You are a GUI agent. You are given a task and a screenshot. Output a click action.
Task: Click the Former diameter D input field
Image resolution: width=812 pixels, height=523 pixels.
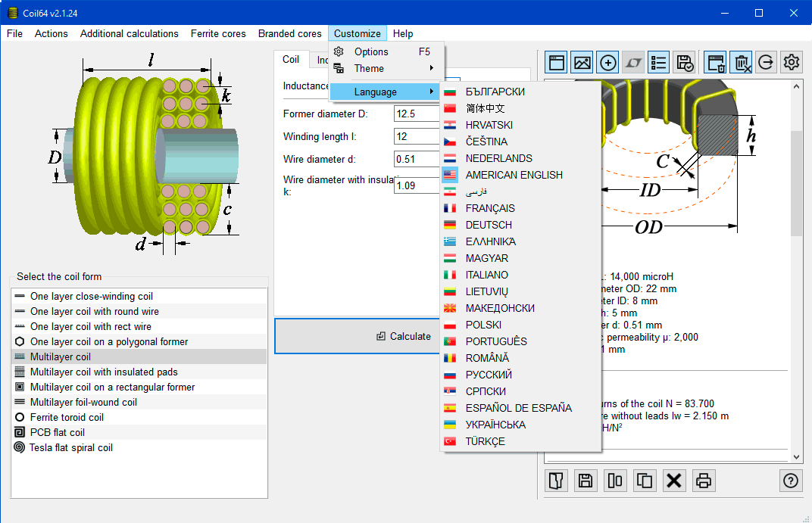pos(417,114)
